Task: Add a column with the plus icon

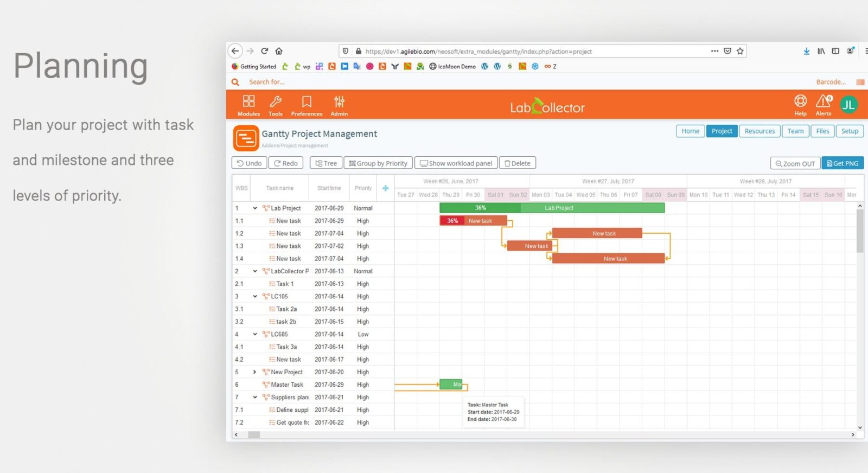Action: 385,188
